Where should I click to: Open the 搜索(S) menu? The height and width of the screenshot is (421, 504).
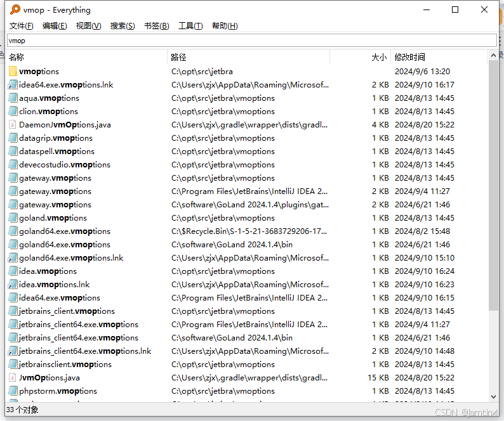click(x=123, y=26)
